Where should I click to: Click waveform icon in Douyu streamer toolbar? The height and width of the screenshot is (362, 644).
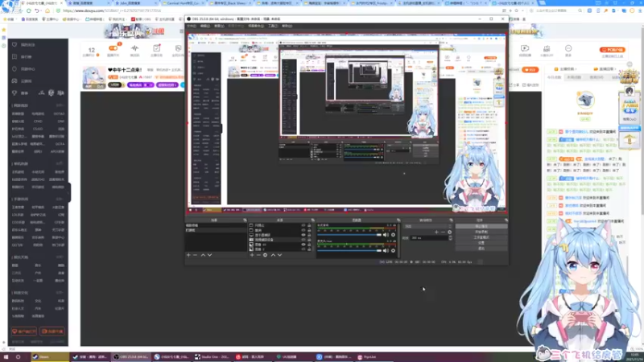pyautogui.click(x=134, y=48)
